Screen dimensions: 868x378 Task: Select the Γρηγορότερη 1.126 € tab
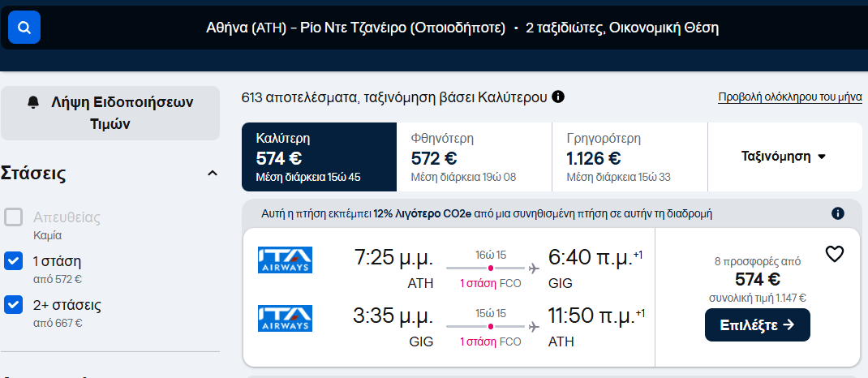pyautogui.click(x=629, y=157)
